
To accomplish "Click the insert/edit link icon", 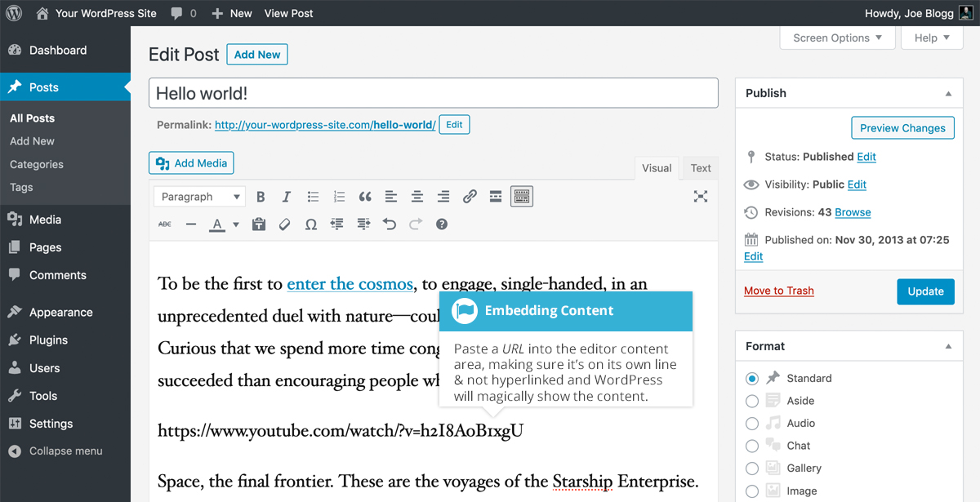I will click(470, 197).
